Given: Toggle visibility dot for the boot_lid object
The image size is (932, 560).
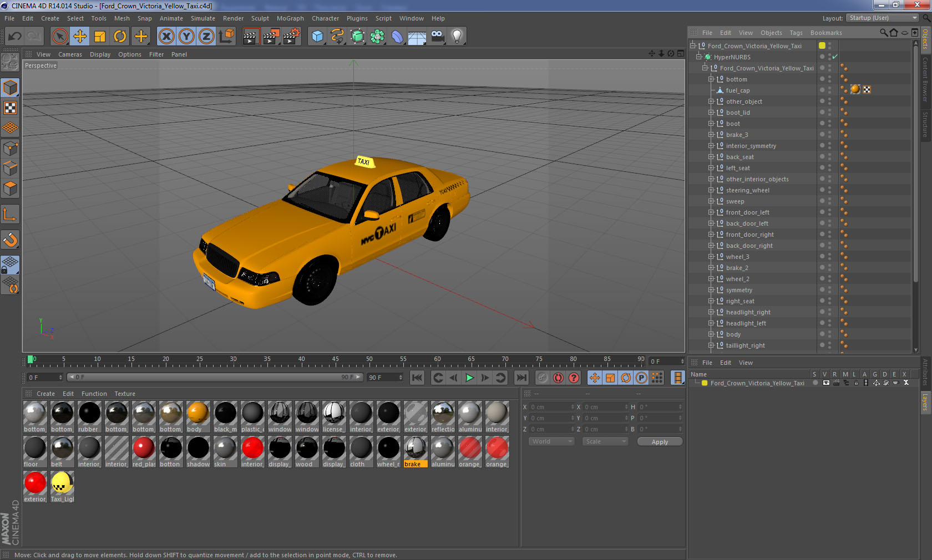Looking at the screenshot, I should [822, 111].
